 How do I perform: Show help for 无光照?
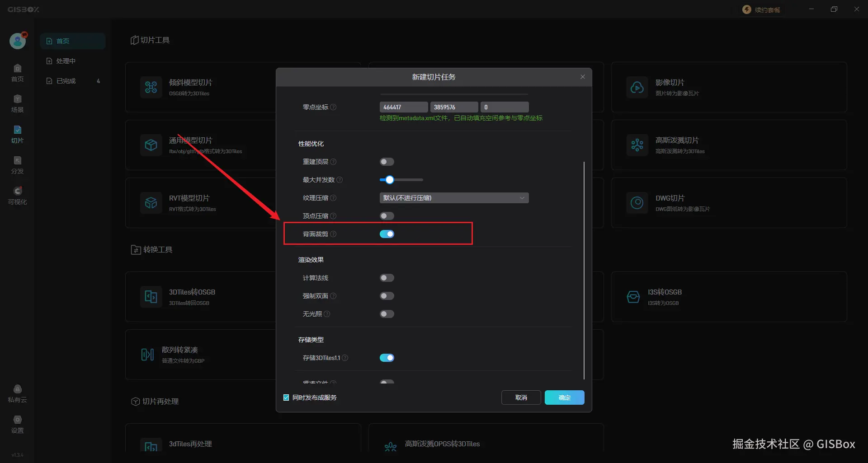[x=327, y=314]
